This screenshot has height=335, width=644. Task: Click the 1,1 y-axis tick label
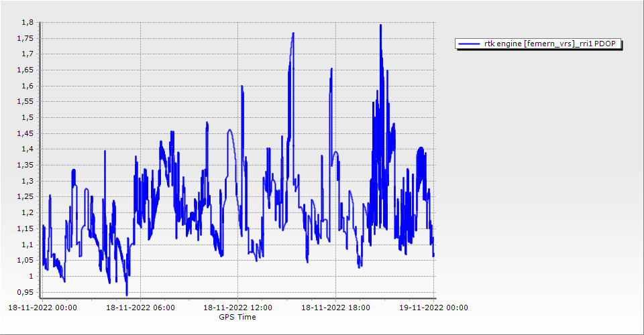[x=27, y=245]
